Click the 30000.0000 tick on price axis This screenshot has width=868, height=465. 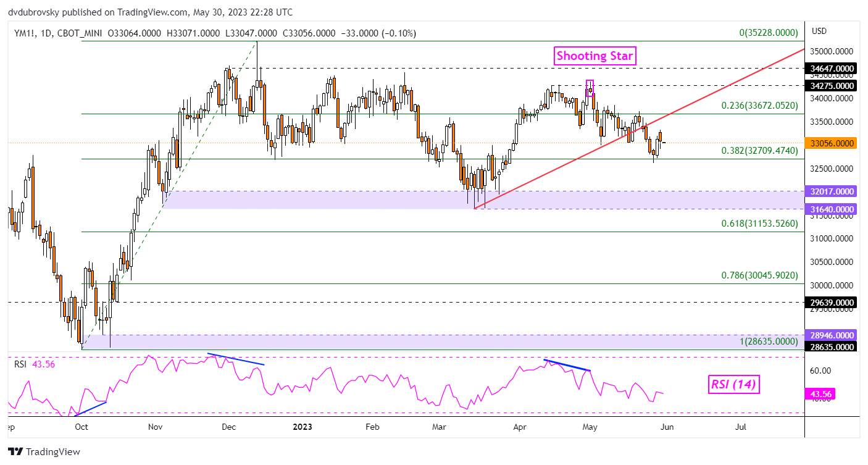833,285
